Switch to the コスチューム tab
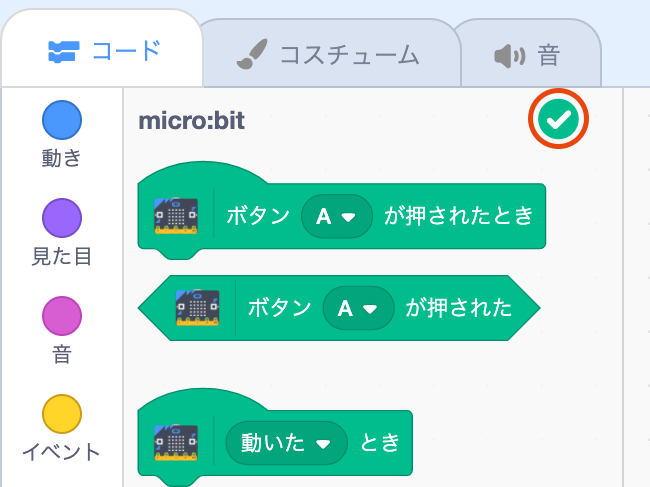 coord(329,55)
